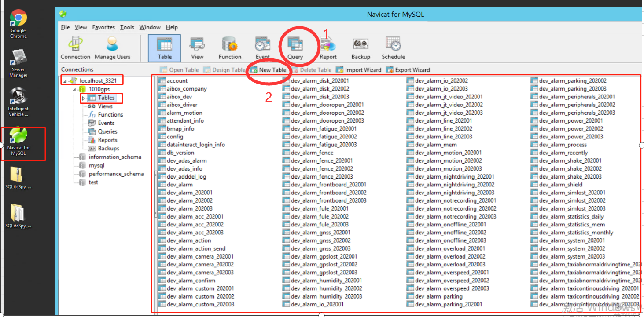This screenshot has height=317, width=644.
Task: Click the Export Wizard button
Action: [x=408, y=69]
